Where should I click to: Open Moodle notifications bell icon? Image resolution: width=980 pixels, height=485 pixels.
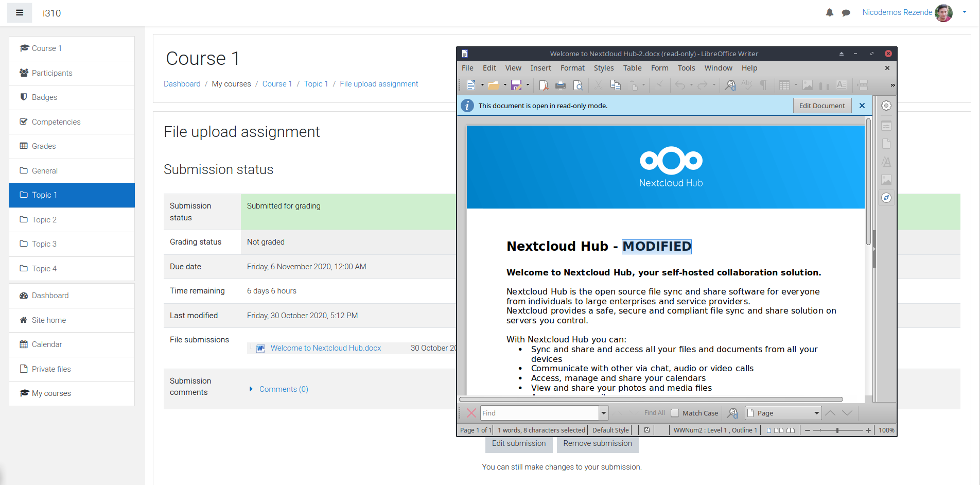click(830, 13)
